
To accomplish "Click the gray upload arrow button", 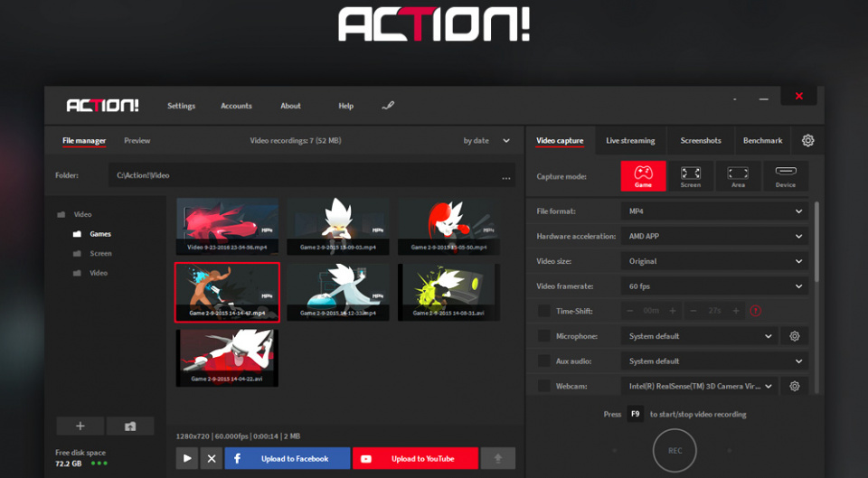I will tap(497, 458).
